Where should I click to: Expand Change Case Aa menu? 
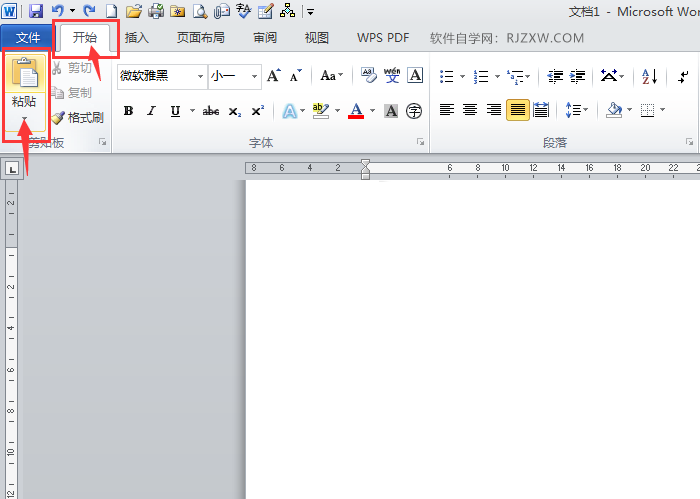332,75
